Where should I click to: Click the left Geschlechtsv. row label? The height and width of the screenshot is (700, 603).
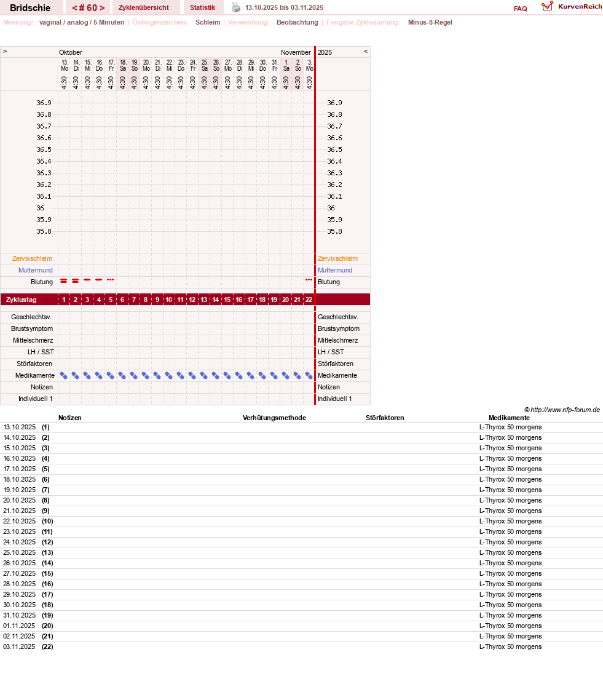pos(31,317)
